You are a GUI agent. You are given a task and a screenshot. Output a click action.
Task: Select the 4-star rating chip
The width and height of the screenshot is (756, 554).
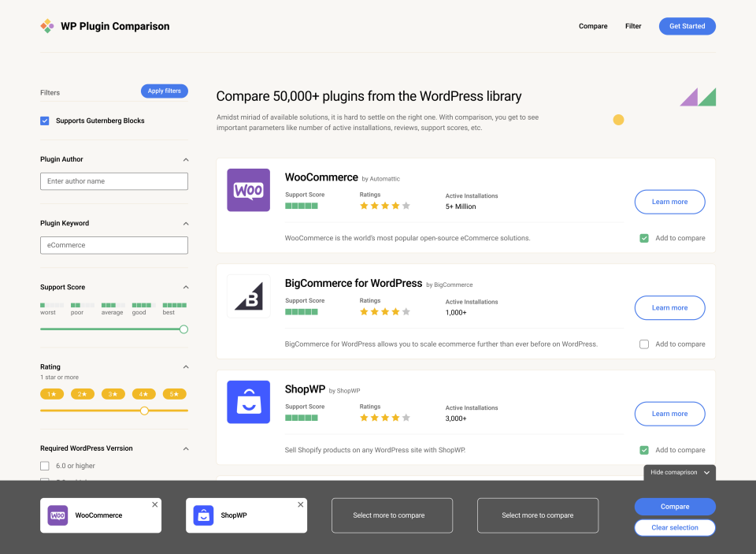[143, 394]
